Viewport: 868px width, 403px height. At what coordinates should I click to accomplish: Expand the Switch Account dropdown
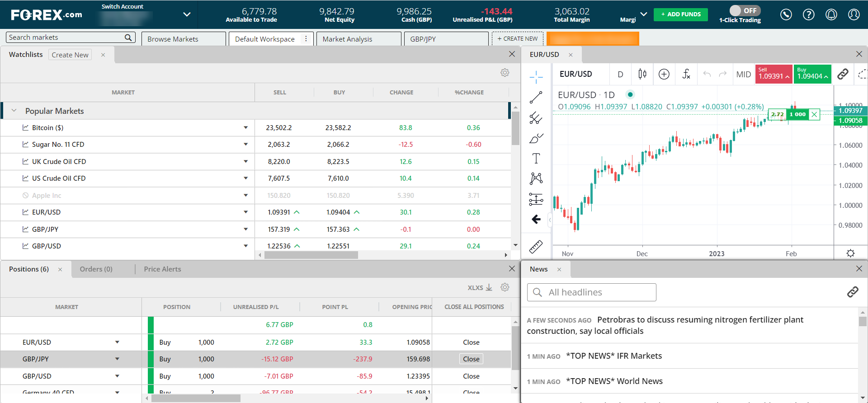(x=187, y=14)
